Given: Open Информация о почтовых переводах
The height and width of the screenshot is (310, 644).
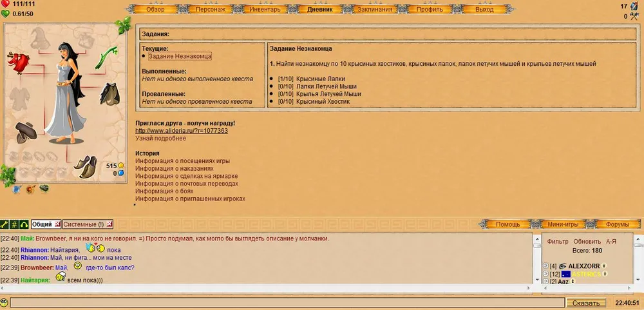Looking at the screenshot, I should click(x=187, y=184).
